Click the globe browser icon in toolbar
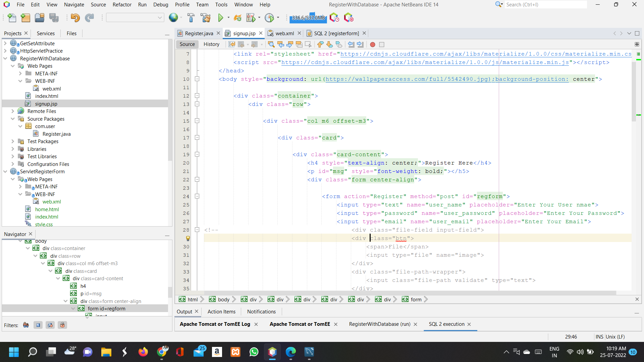 click(173, 18)
